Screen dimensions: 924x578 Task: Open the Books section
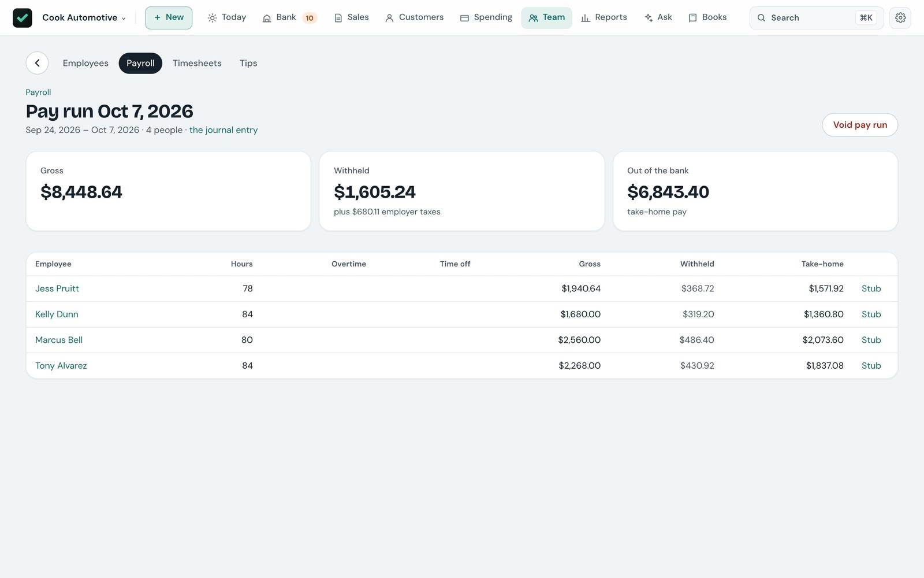coord(707,18)
